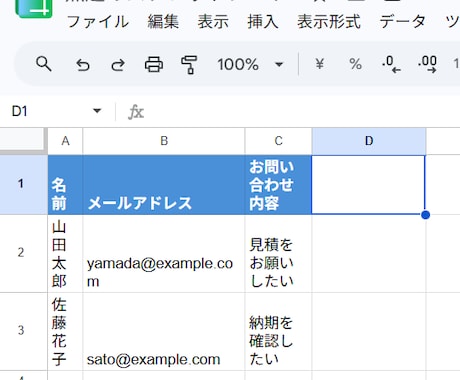Open the 表示形式 menu
This screenshot has width=460, height=380.
click(x=329, y=22)
